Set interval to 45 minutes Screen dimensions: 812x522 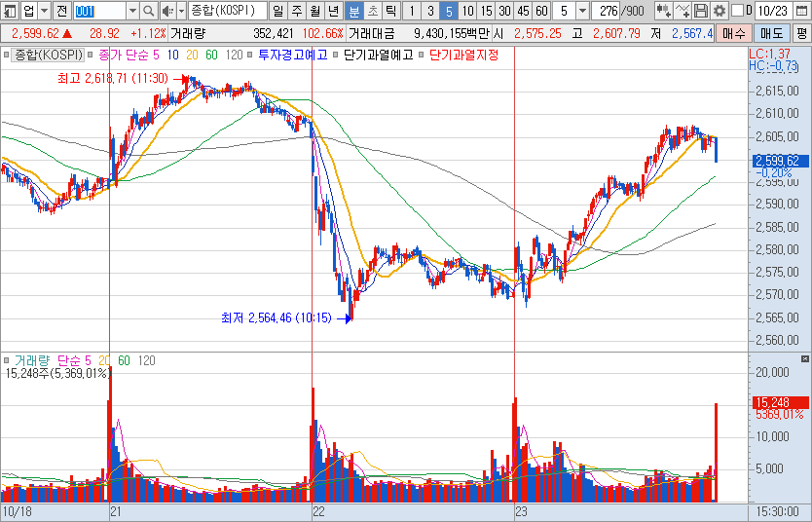[524, 11]
